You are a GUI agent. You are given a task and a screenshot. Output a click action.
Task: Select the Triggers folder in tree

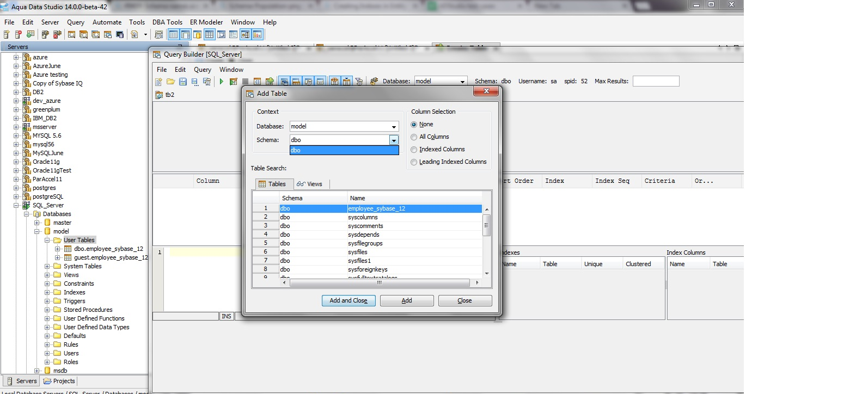pos(75,301)
